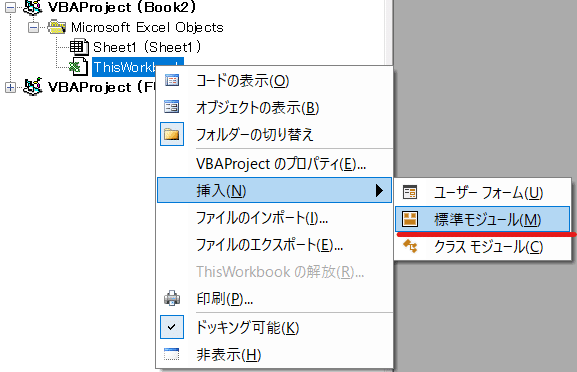This screenshot has width=577, height=372.
Task: Choose コードの表示(O) from context menu
Action: pos(275,80)
